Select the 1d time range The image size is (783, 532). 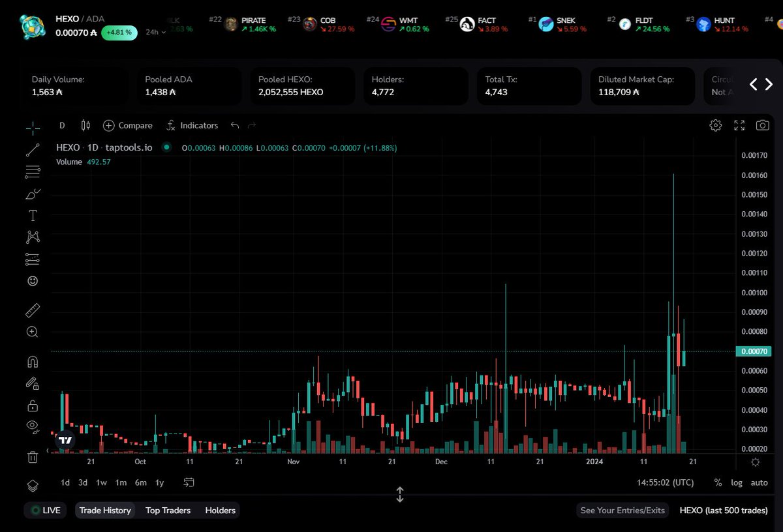click(65, 482)
